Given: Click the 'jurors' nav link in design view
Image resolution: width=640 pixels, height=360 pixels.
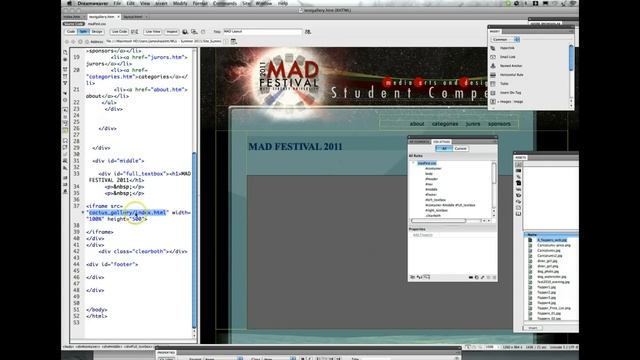Looking at the screenshot, I should point(473,124).
